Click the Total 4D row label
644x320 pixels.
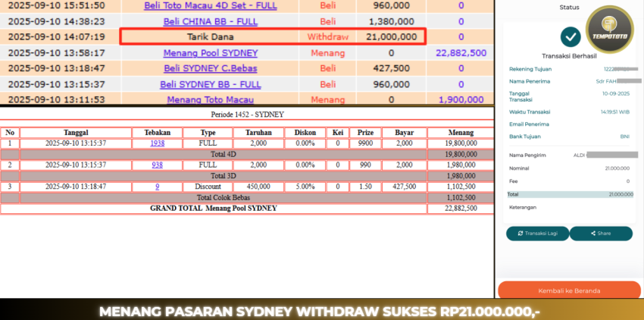point(224,154)
